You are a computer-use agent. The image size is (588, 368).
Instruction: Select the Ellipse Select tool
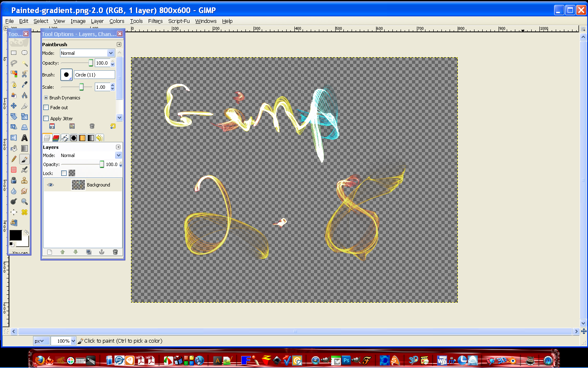pyautogui.click(x=24, y=53)
